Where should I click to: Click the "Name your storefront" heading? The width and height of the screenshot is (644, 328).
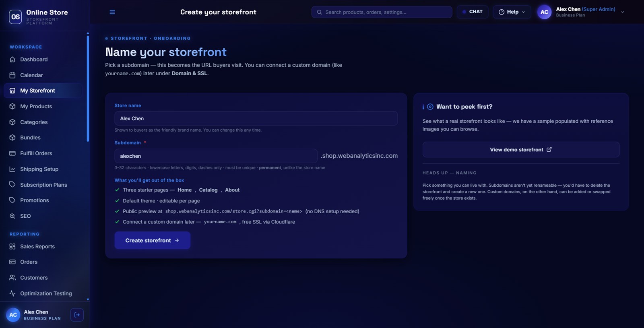pyautogui.click(x=166, y=52)
